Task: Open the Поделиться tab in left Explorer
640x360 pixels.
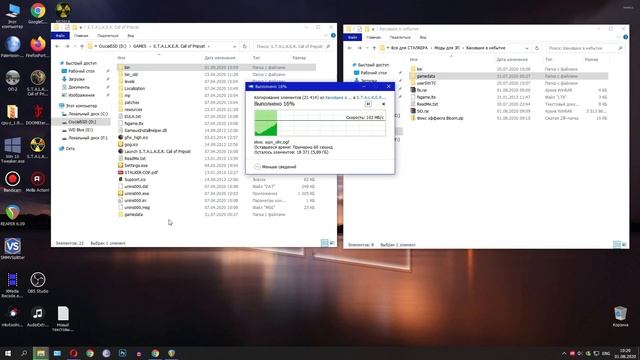Action: pos(108,36)
